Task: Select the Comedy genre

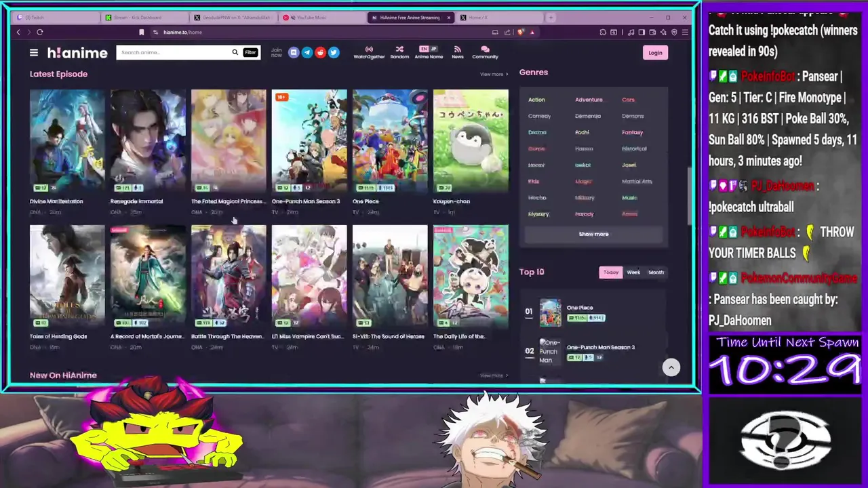Action: click(x=539, y=116)
